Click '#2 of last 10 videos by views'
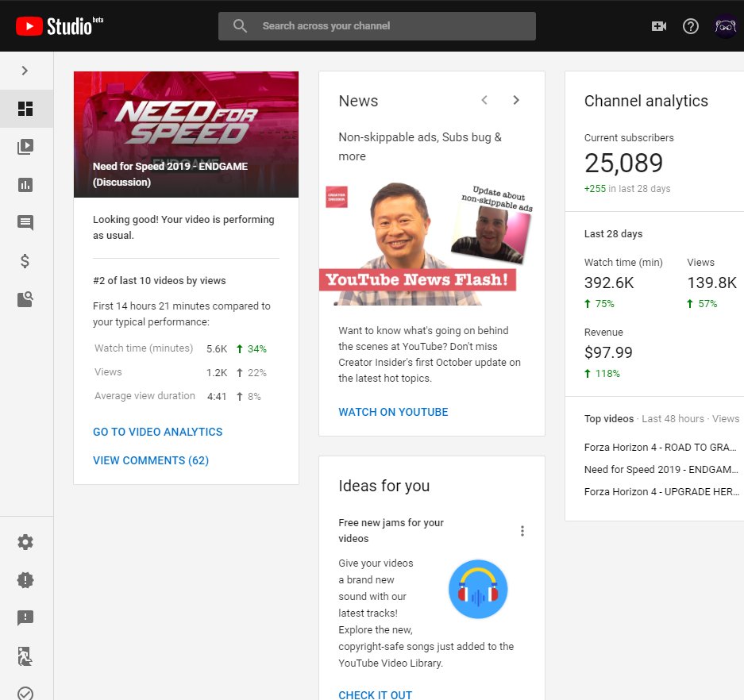The width and height of the screenshot is (744, 700). 160,281
